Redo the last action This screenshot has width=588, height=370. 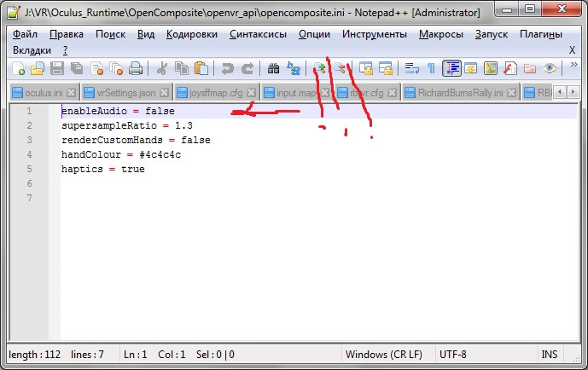click(247, 68)
